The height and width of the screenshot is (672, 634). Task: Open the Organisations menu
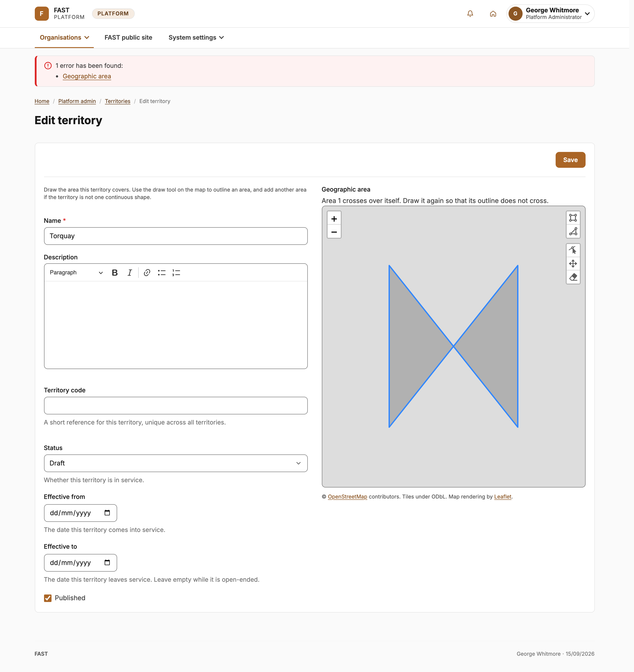pos(64,37)
